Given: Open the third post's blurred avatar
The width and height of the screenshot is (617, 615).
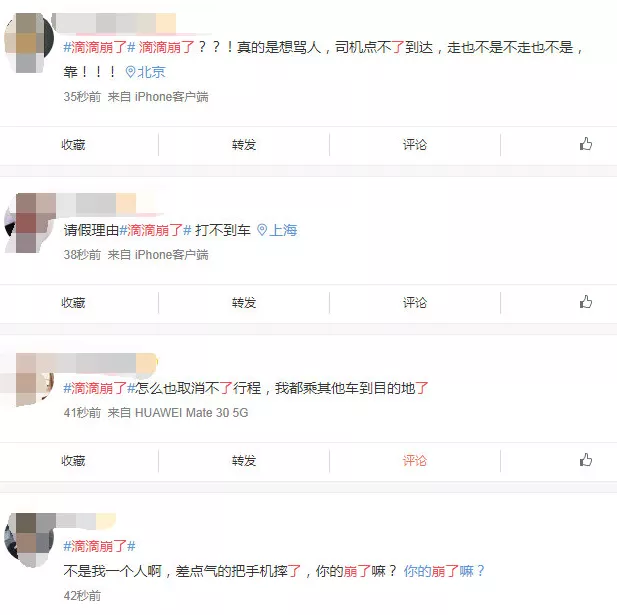Looking at the screenshot, I should click(29, 380).
